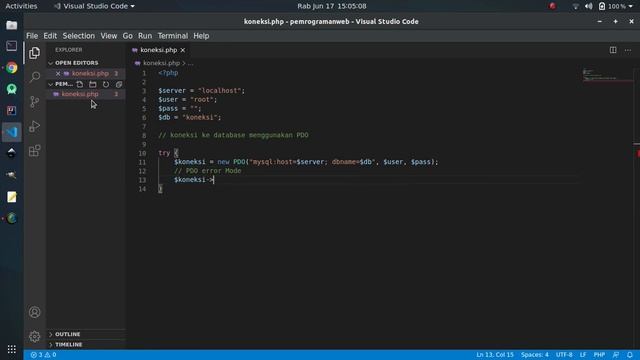Open the File menu
The height and width of the screenshot is (360, 640).
pyautogui.click(x=32, y=36)
